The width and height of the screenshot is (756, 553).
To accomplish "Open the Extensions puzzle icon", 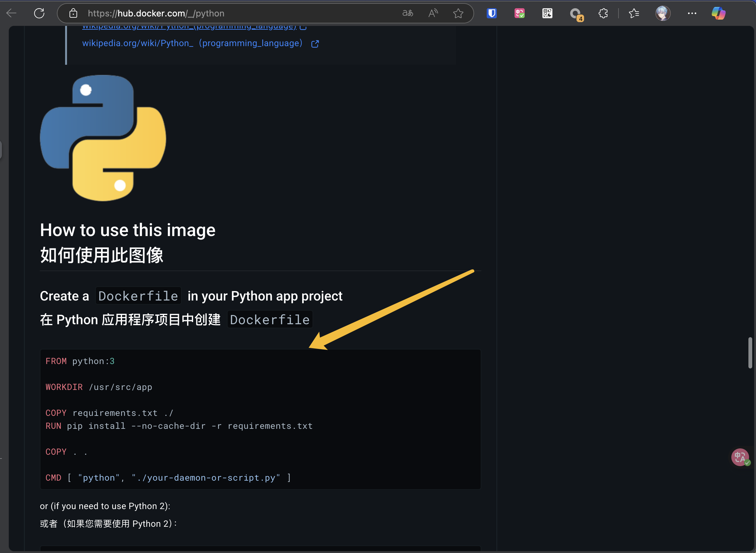I will [x=603, y=13].
